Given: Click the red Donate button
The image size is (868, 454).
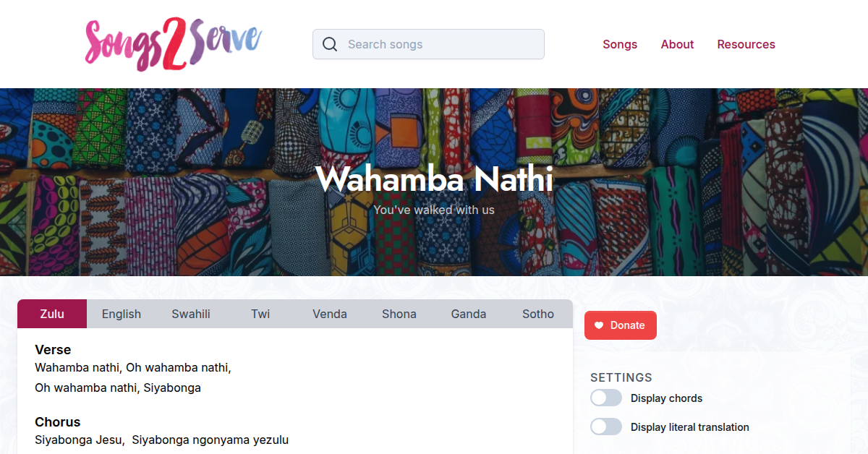Looking at the screenshot, I should coord(620,325).
